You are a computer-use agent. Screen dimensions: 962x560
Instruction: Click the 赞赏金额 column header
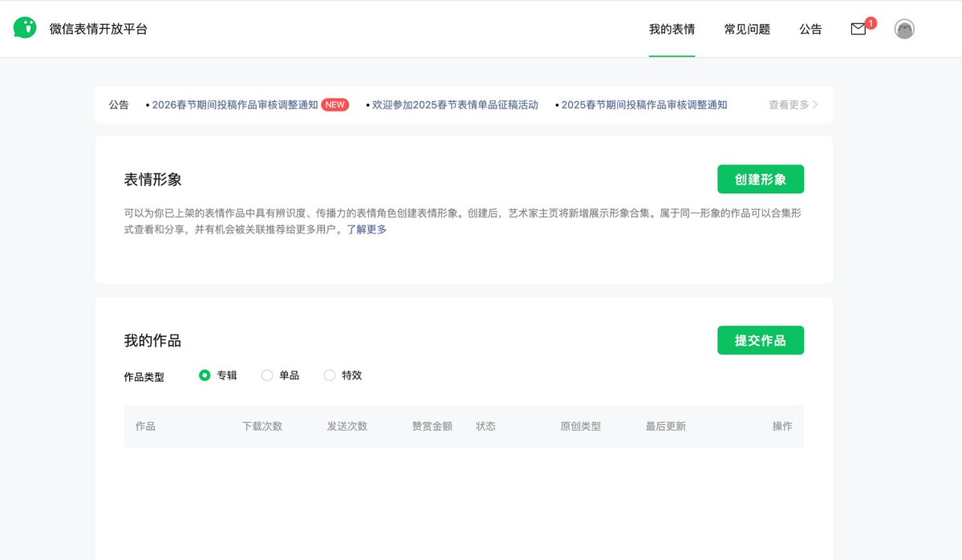click(x=432, y=426)
